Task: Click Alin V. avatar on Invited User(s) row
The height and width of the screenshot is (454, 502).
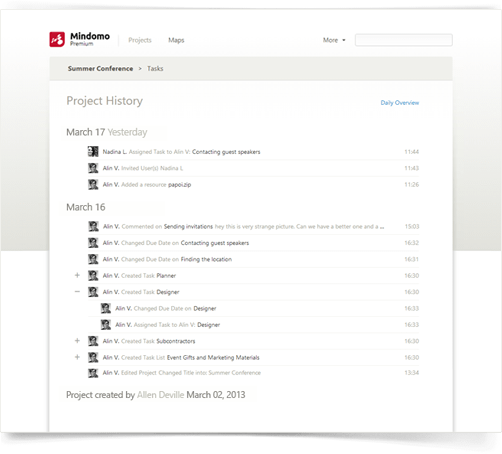Action: 93,168
